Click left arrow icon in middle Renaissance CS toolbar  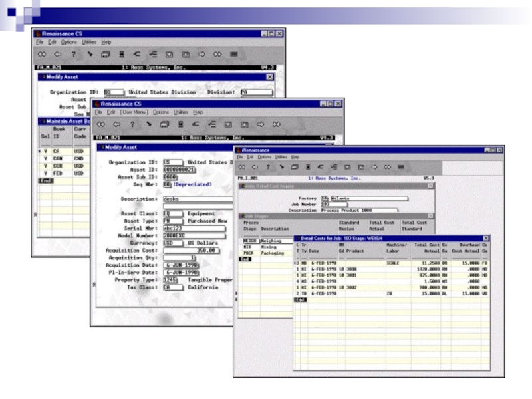(116, 124)
